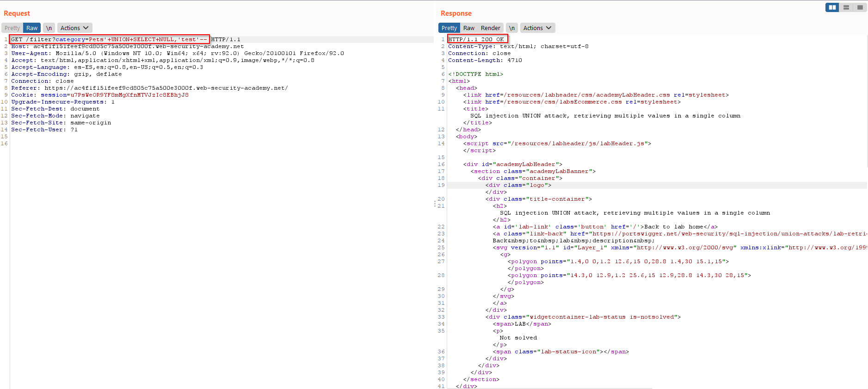Toggle \n non-printable characters in Response
Image resolution: width=868 pixels, height=389 pixels.
(511, 28)
